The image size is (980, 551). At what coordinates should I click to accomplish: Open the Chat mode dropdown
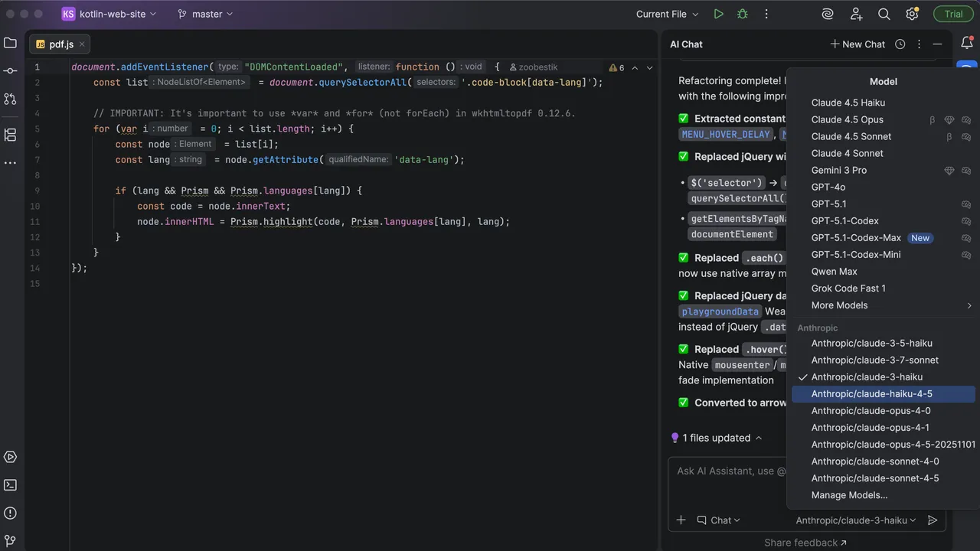pos(718,520)
